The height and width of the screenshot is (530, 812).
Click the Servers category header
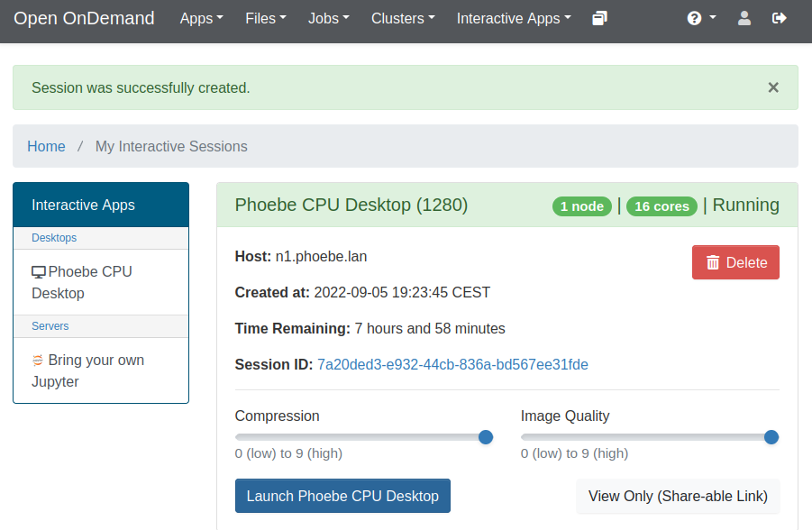click(x=101, y=326)
